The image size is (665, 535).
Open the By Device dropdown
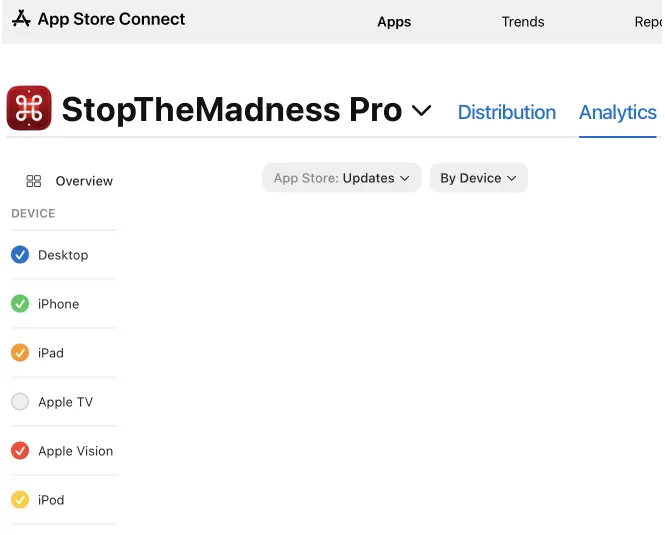click(478, 178)
